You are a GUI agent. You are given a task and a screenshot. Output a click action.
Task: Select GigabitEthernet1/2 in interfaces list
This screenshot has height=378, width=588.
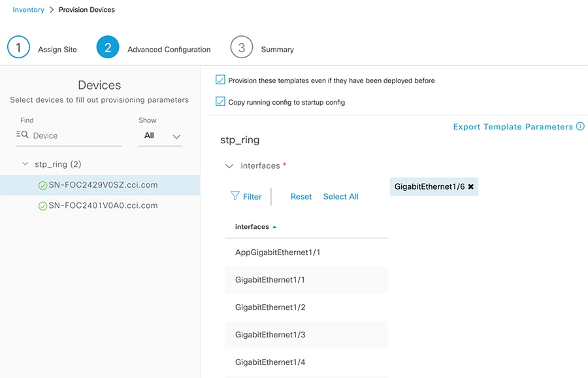point(270,307)
